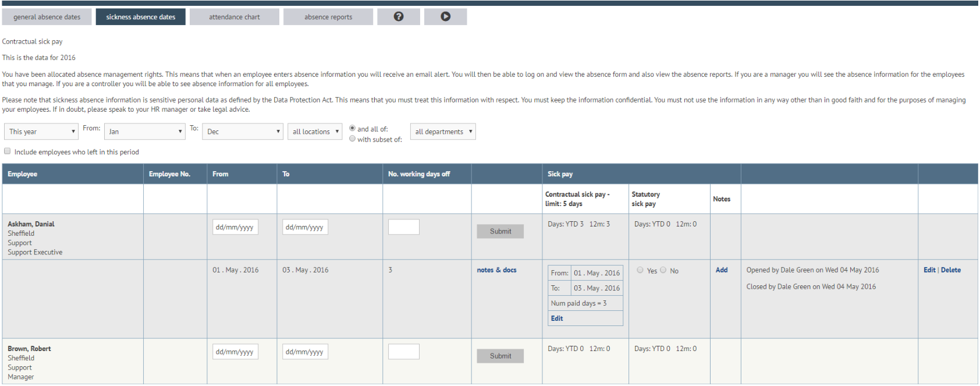Image resolution: width=980 pixels, height=386 pixels.
Task: Go to absence reports tab
Action: pos(328,17)
